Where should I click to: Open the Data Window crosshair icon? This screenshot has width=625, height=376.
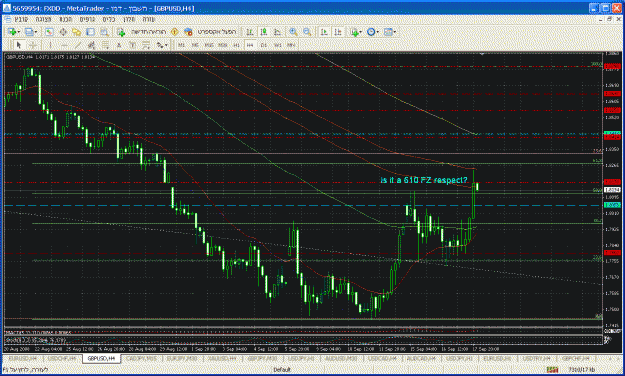tap(63, 32)
